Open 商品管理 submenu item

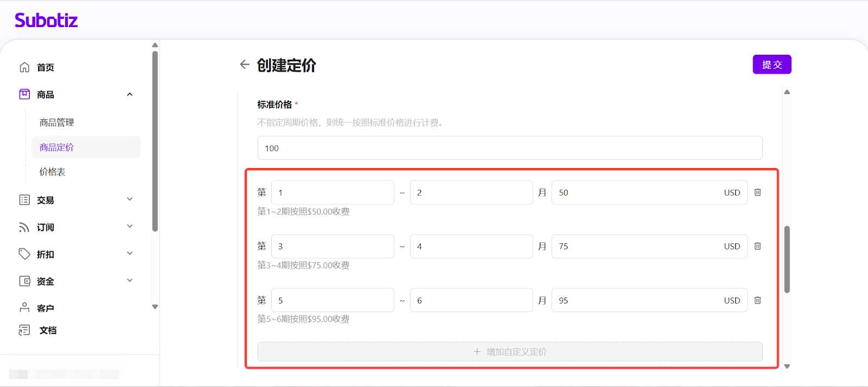pos(56,122)
